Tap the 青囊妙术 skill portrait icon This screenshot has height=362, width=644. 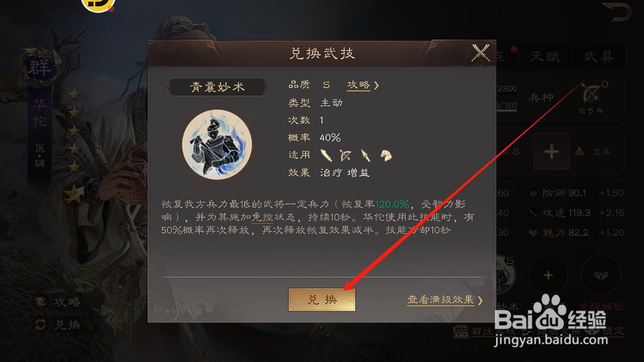[217, 144]
